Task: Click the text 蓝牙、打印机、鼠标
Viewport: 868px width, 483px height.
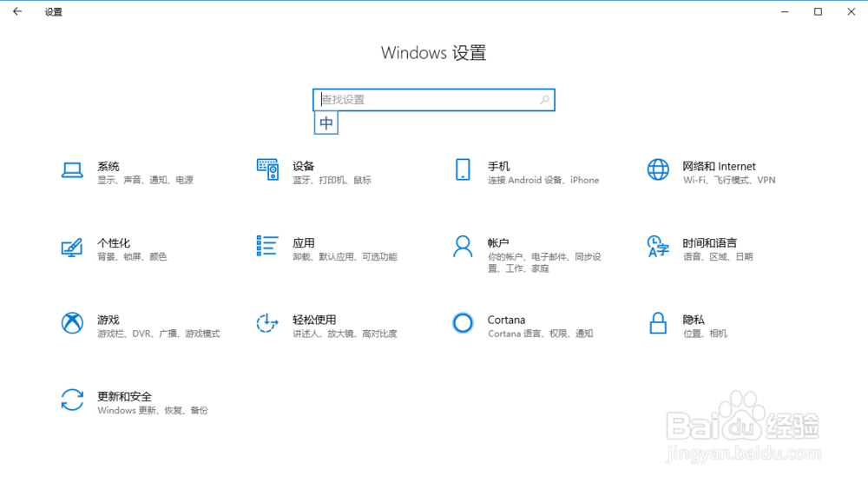Action: [x=332, y=180]
